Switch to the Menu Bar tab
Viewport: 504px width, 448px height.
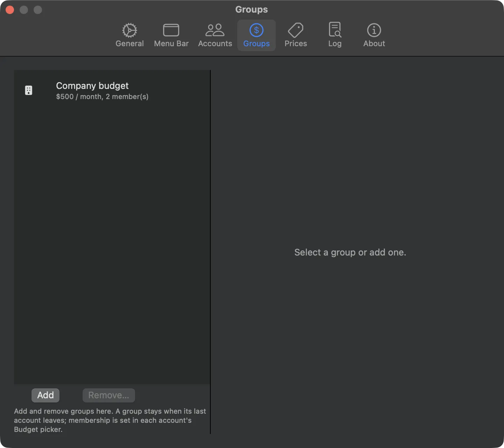[x=171, y=35]
